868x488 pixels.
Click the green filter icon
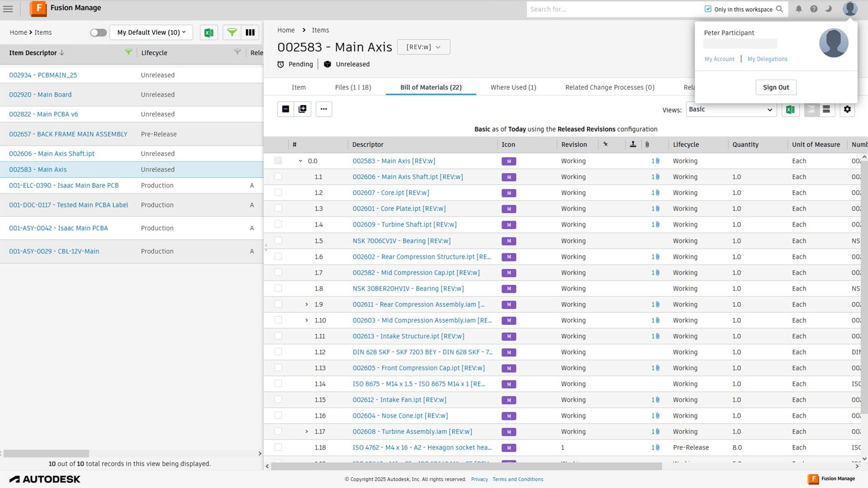click(x=231, y=33)
